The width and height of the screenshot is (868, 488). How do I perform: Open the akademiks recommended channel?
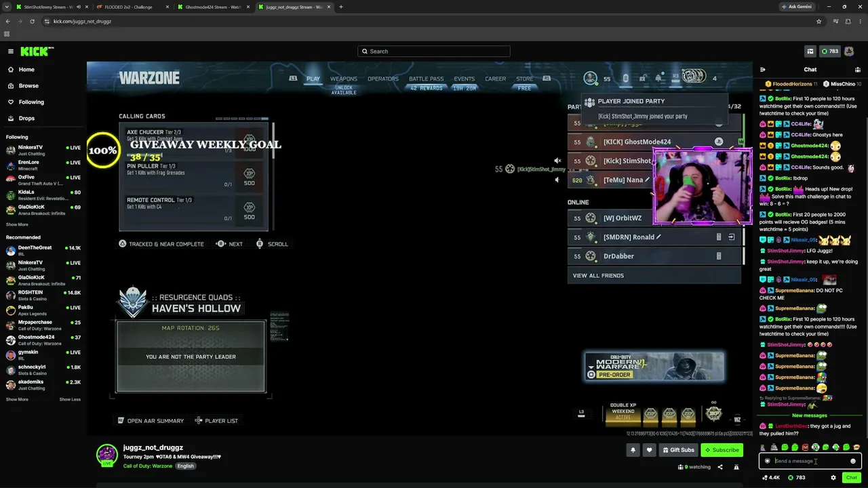coord(43,385)
